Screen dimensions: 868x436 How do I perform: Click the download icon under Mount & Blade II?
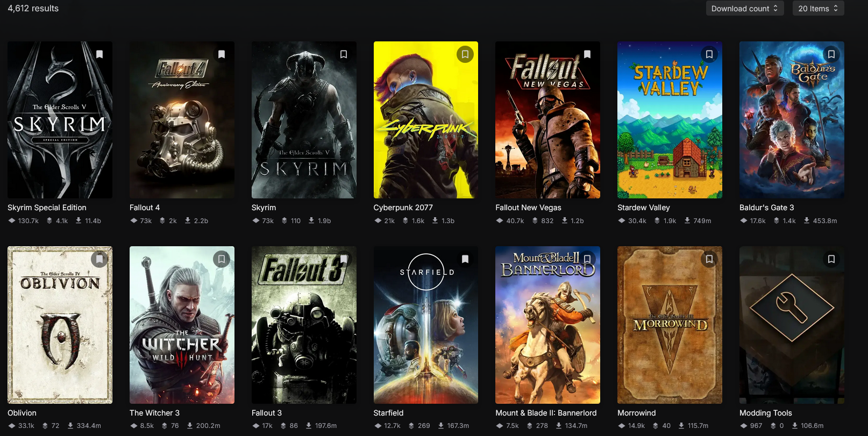pyautogui.click(x=559, y=425)
